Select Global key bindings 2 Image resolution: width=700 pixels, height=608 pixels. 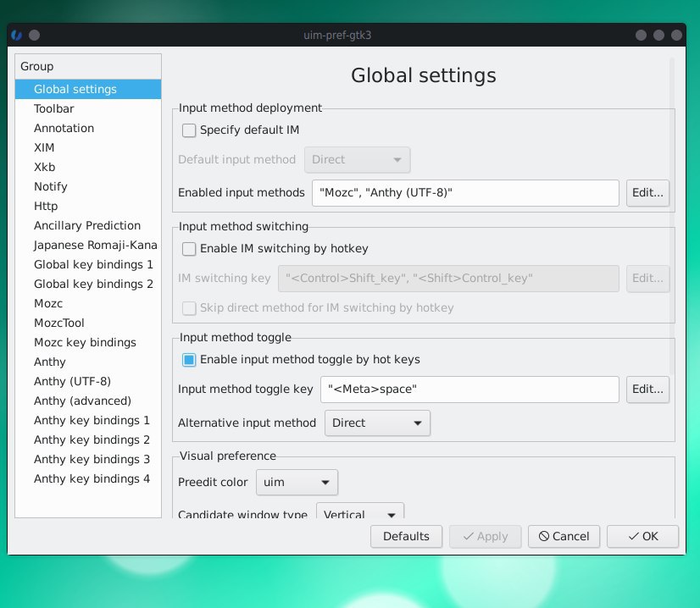pyautogui.click(x=88, y=285)
